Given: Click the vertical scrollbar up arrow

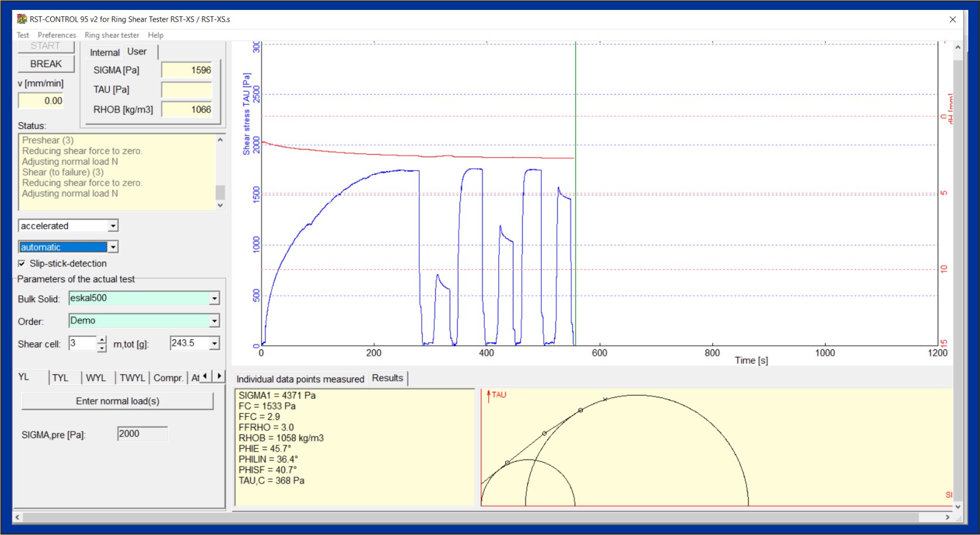Looking at the screenshot, I should (958, 47).
